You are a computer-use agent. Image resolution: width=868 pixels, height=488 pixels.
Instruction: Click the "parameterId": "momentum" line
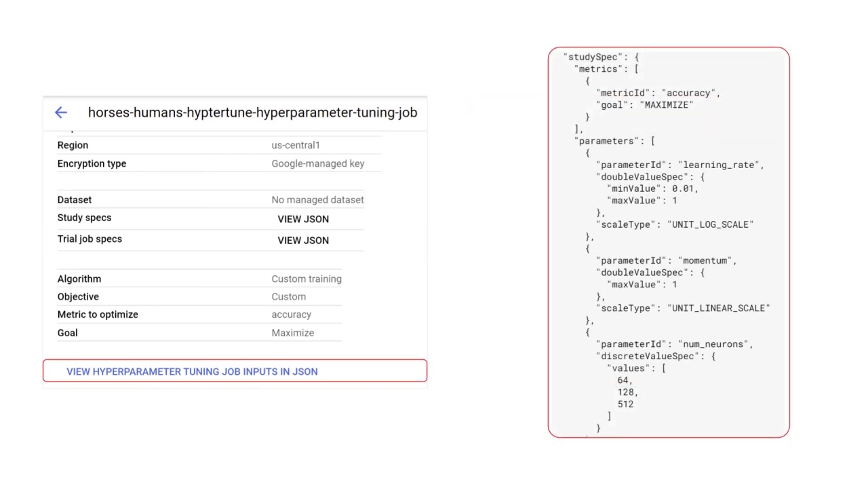(667, 260)
